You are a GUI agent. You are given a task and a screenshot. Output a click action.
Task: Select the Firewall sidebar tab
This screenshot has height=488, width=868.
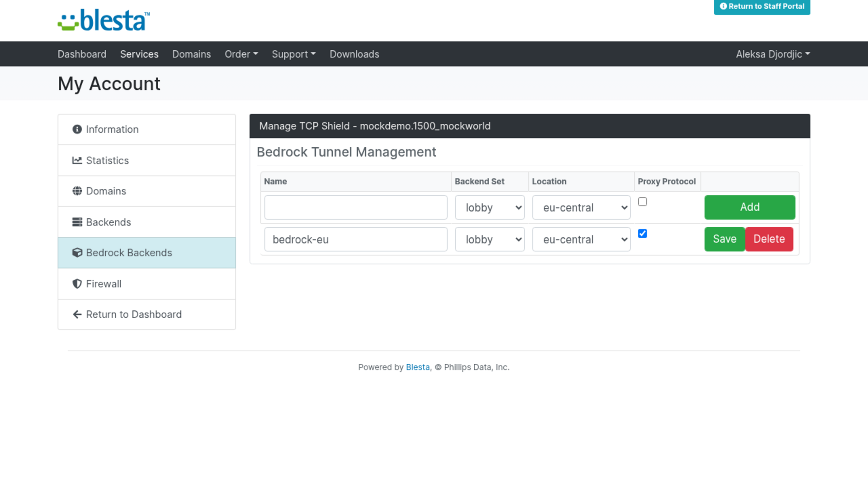click(x=147, y=284)
